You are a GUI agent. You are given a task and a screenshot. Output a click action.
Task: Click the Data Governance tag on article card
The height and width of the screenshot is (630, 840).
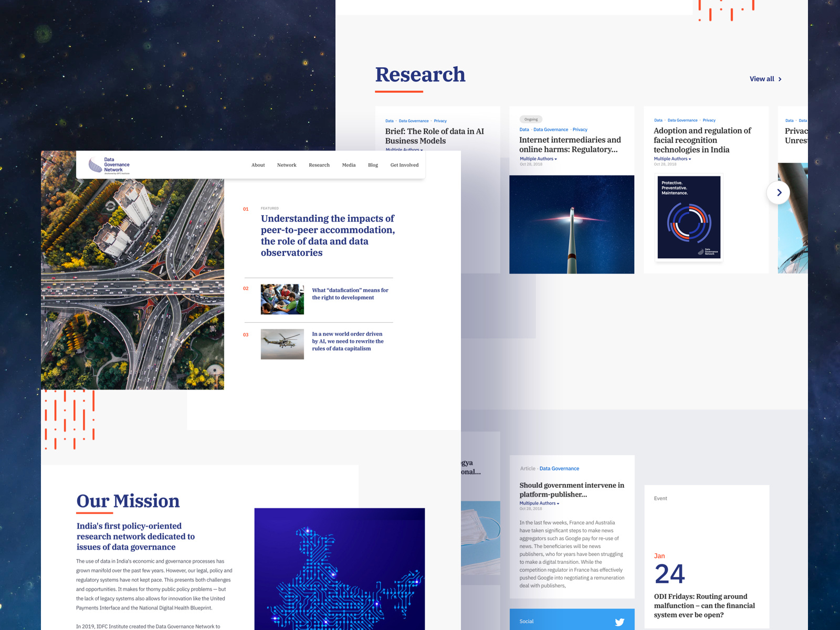click(559, 468)
